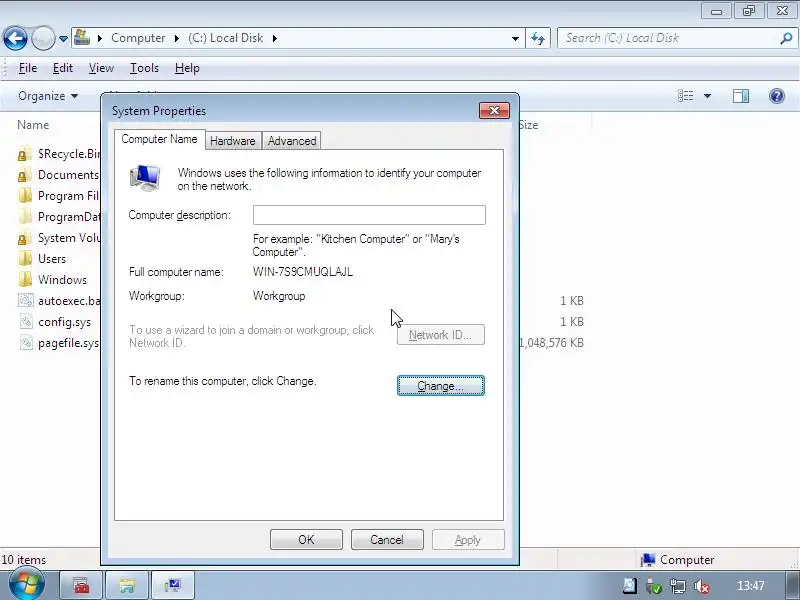Open the File menu
This screenshot has height=600, width=800.
point(28,68)
